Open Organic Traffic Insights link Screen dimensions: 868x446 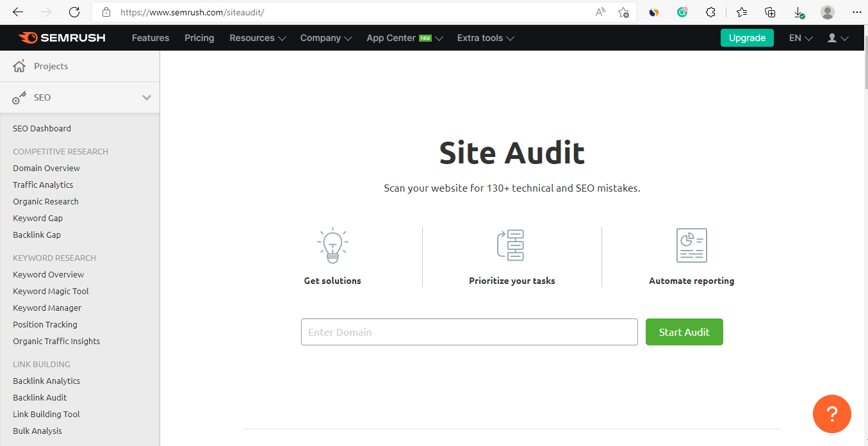tap(56, 341)
